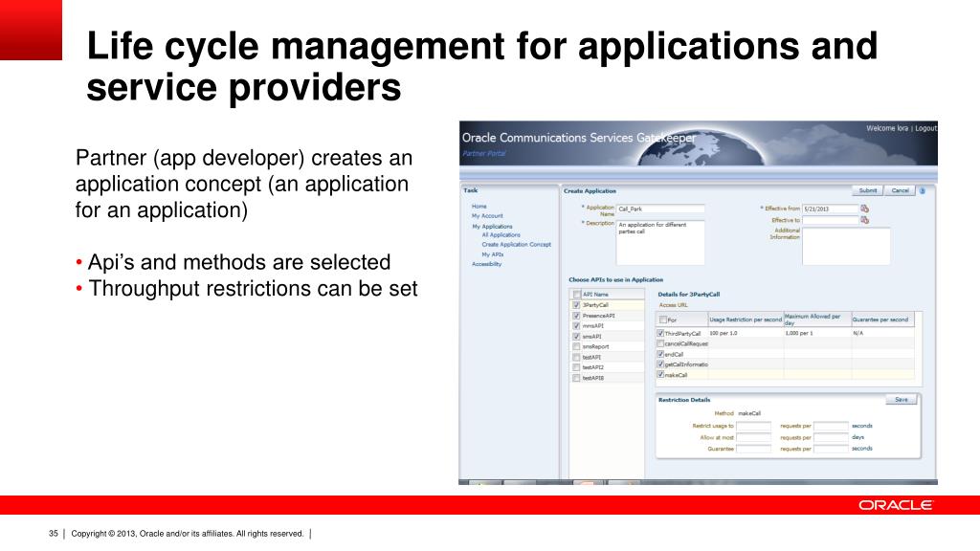Save the Restriction Details
The width and height of the screenshot is (980, 551).
[x=902, y=400]
